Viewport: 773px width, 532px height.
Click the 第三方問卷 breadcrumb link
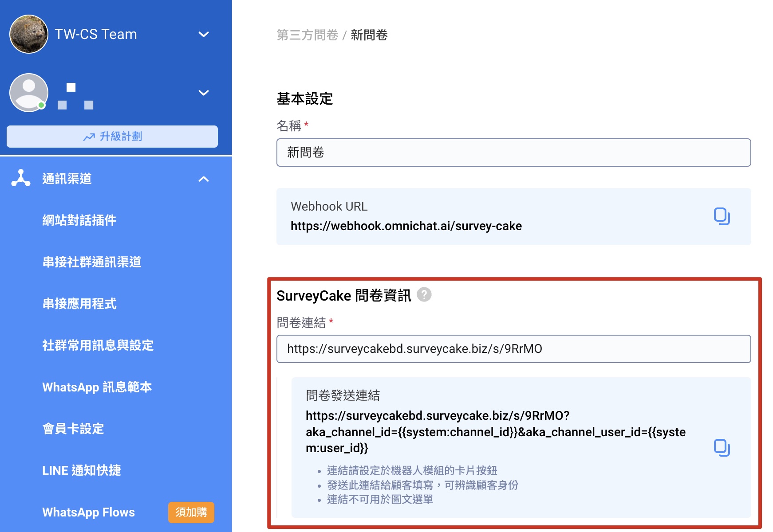(307, 35)
